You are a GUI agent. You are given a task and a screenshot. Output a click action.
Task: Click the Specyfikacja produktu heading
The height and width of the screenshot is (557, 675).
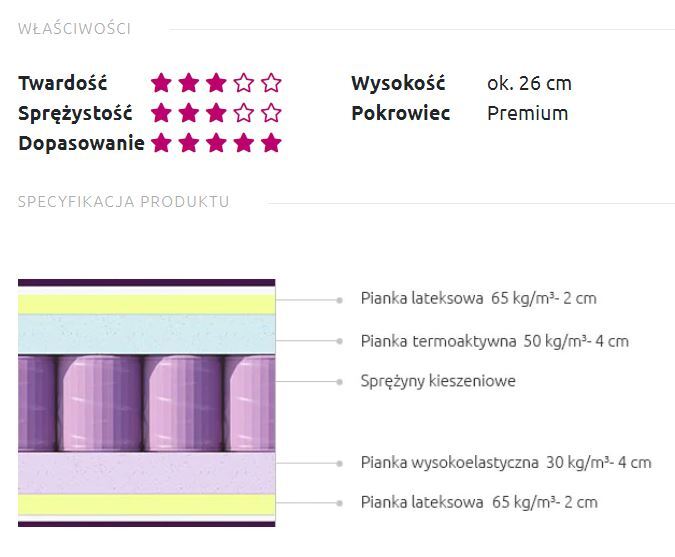124,202
